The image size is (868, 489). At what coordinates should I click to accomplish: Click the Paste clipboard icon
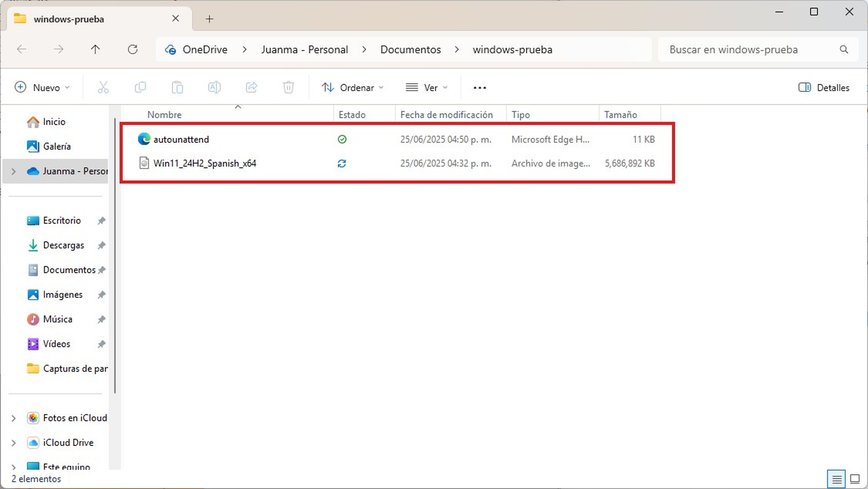(x=177, y=87)
